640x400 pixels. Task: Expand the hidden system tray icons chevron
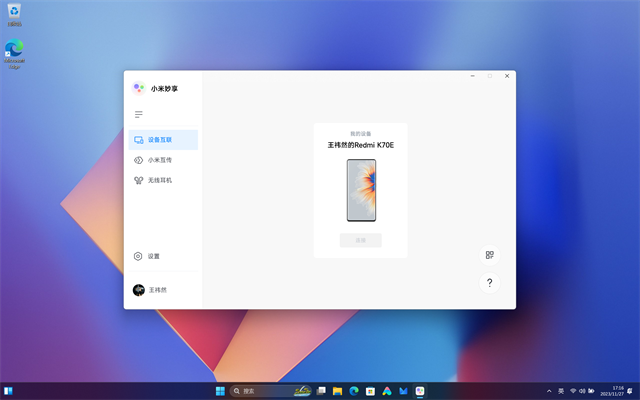pyautogui.click(x=549, y=391)
